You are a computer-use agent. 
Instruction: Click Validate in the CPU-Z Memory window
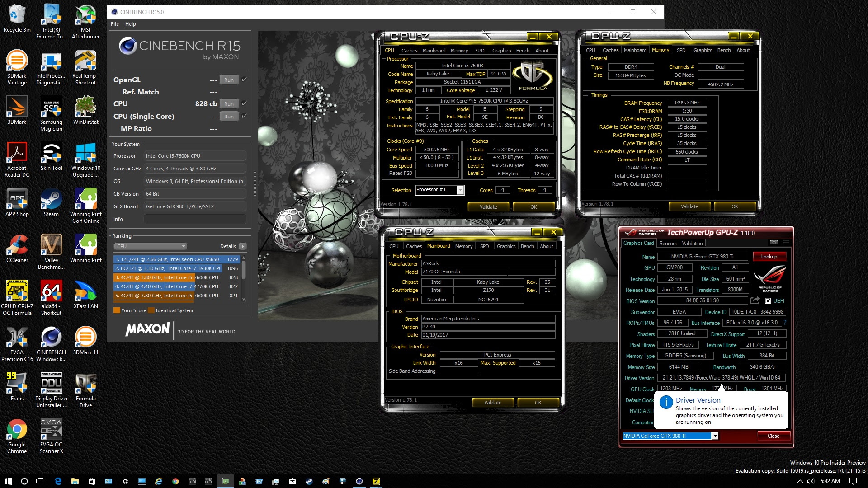click(x=689, y=206)
